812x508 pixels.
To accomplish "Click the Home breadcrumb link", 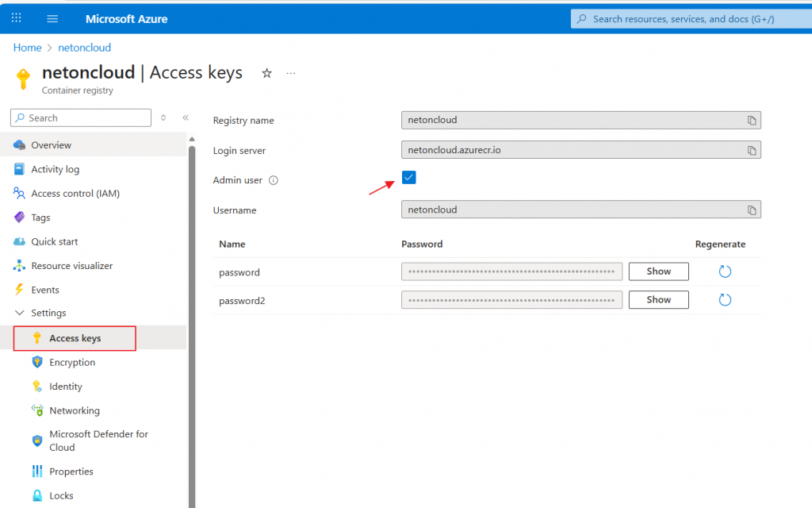I will 27,48.
